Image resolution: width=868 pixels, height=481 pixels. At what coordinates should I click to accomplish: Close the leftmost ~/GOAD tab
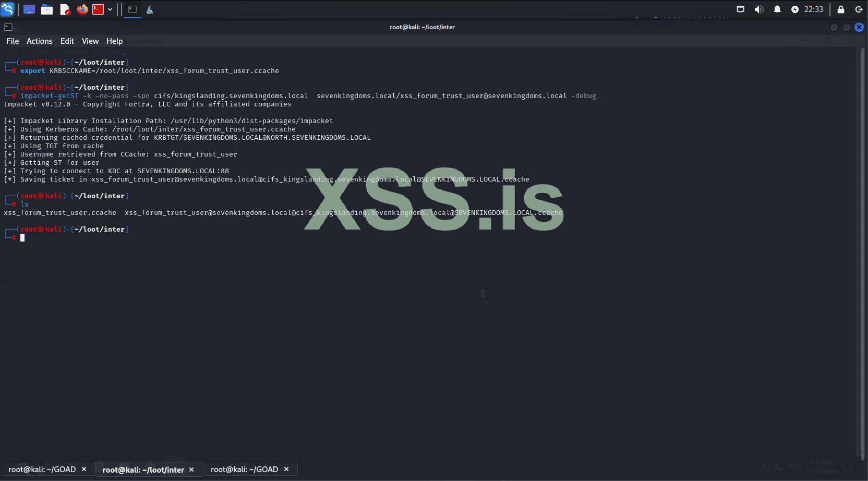coord(84,470)
